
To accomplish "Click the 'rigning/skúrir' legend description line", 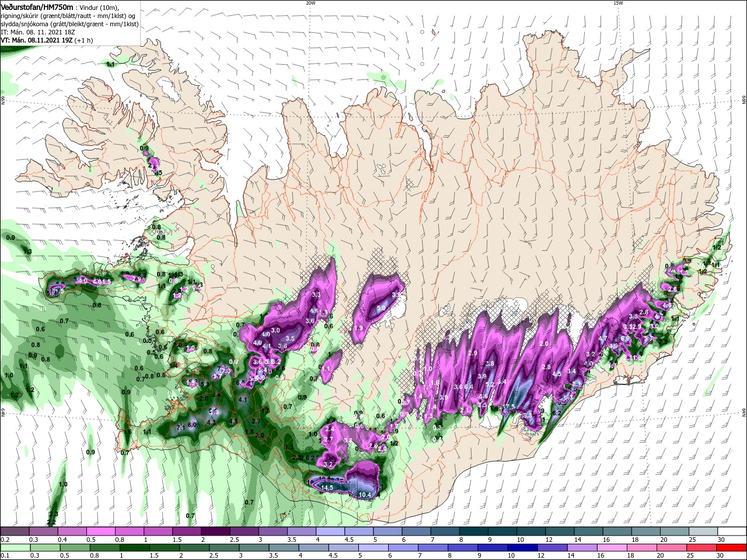I will pos(68,16).
